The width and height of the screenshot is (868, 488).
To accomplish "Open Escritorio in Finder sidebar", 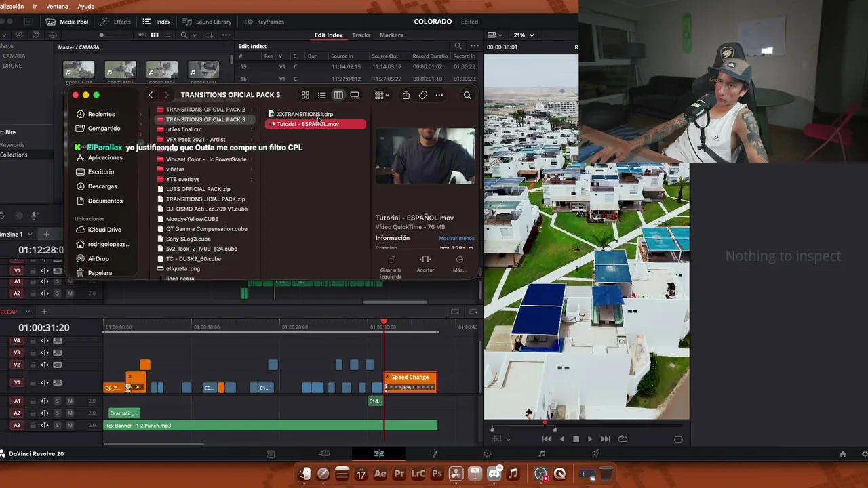I will (x=101, y=172).
